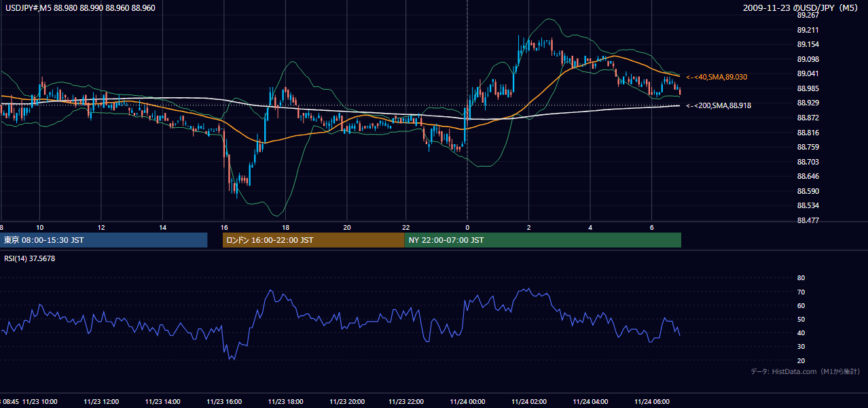The image size is (868, 408).
Task: Click the 88.646 price axis label
Action: (x=808, y=176)
